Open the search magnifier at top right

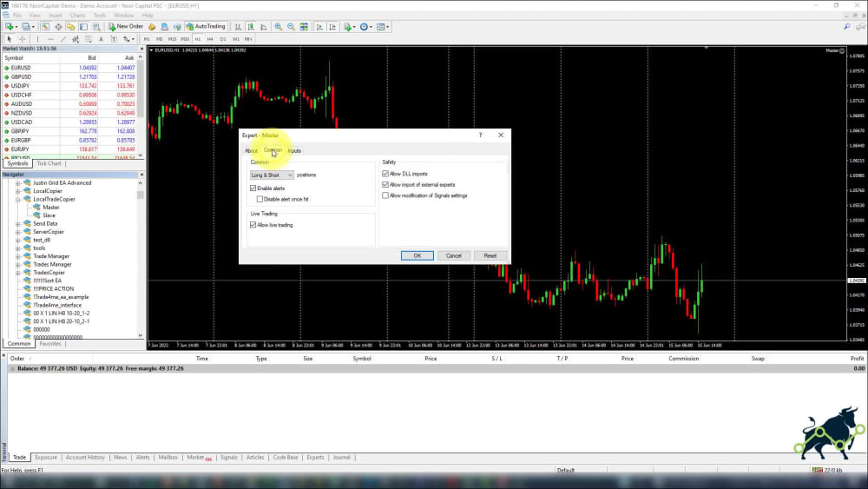(x=847, y=27)
